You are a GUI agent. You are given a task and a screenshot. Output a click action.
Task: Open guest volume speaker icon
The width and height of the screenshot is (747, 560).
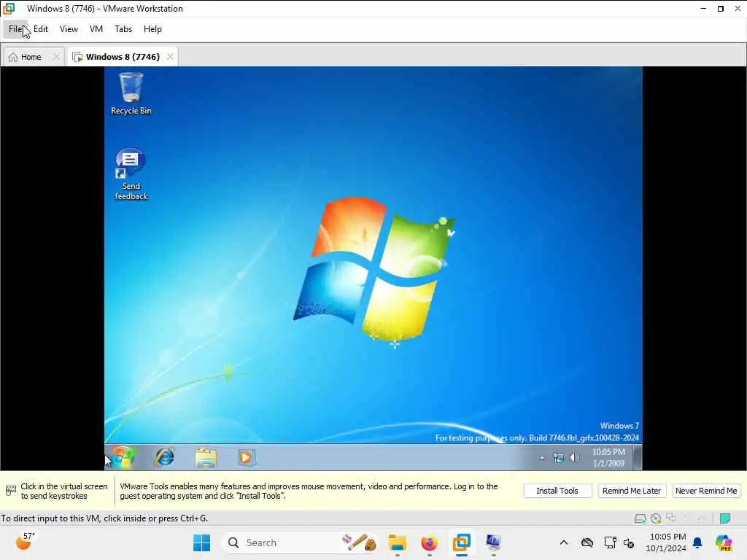tap(575, 458)
